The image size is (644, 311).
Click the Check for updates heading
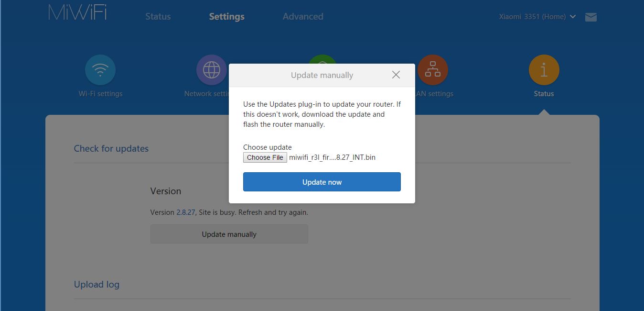tap(111, 148)
